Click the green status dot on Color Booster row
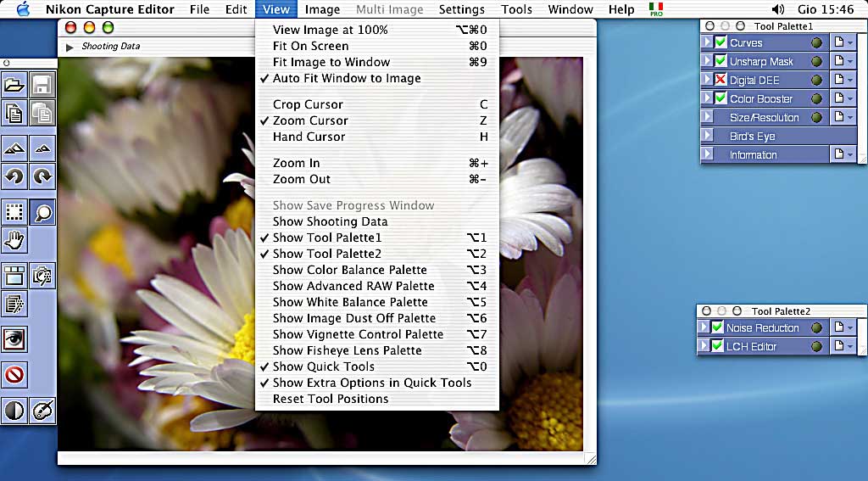This screenshot has height=481, width=868. pos(816,99)
